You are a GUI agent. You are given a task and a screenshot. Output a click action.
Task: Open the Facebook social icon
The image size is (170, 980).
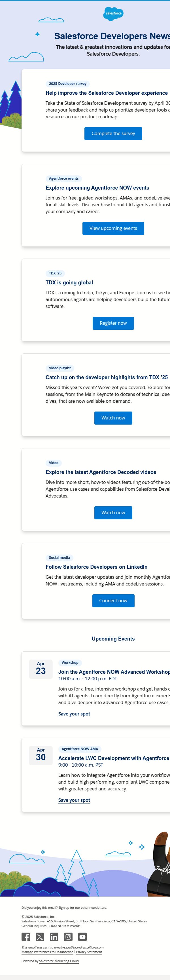point(26,937)
